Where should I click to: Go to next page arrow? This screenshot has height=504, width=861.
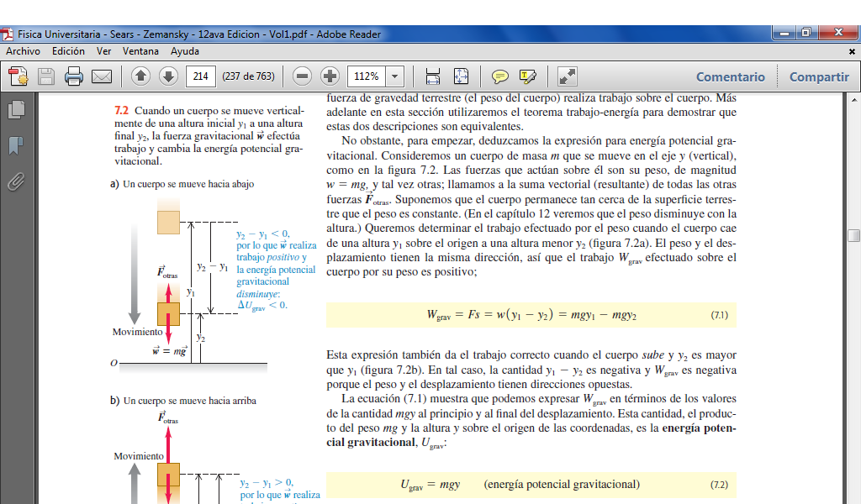[x=168, y=76]
